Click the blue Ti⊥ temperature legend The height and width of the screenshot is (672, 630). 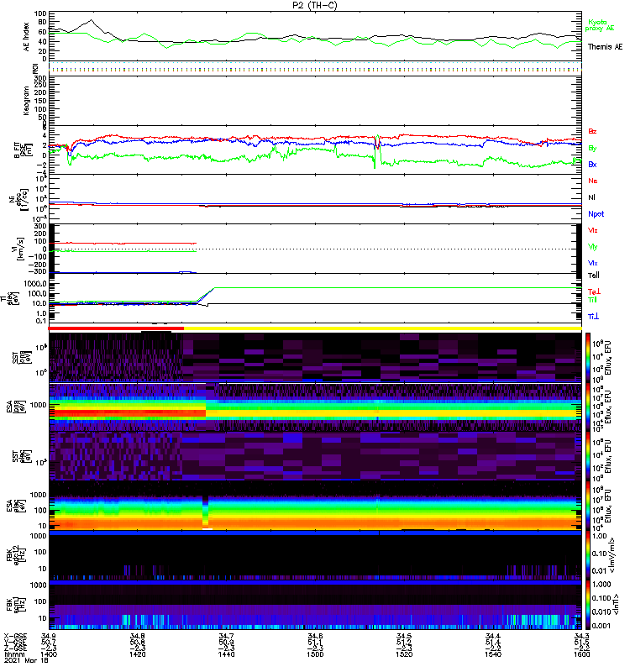click(x=593, y=316)
